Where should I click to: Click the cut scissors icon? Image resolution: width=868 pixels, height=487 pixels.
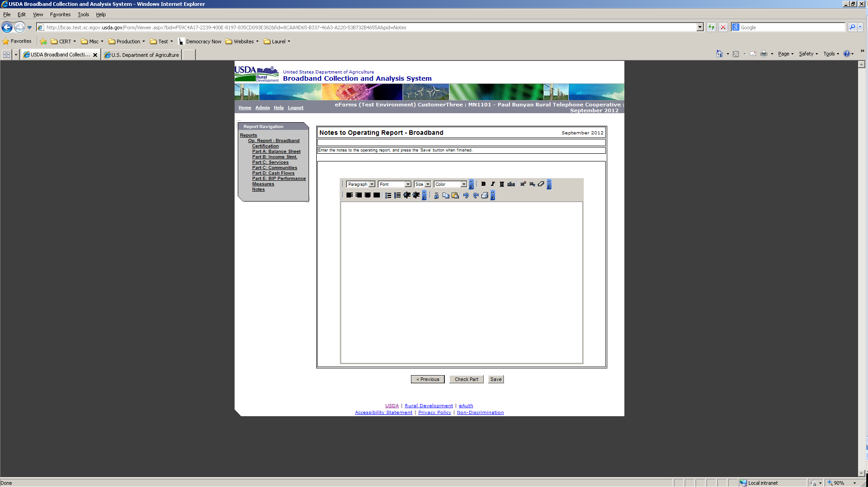click(436, 195)
